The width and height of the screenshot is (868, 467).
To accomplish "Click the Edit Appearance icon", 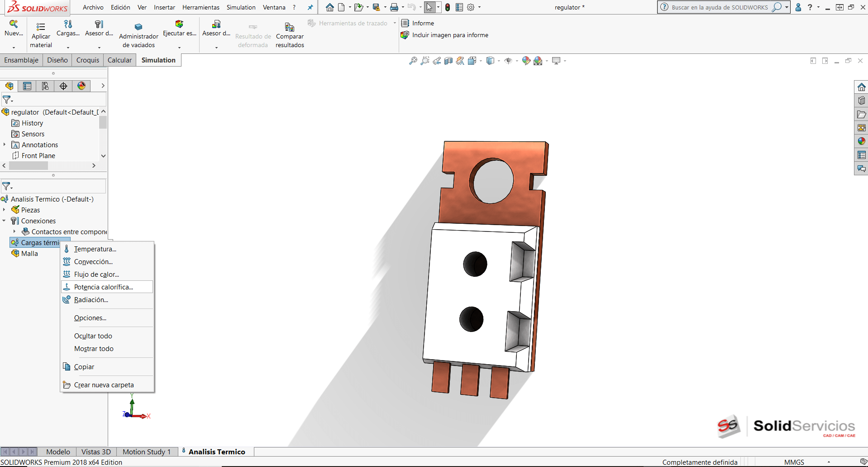I will coord(526,61).
